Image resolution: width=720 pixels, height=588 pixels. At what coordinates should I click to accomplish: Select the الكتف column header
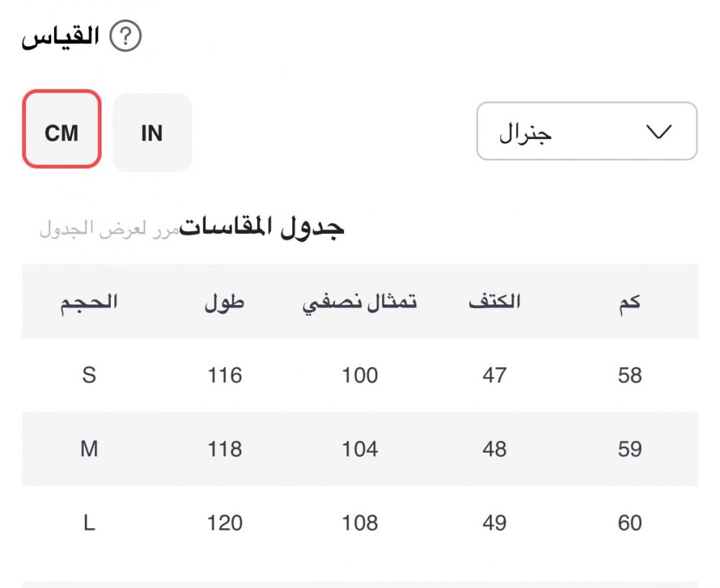point(495,301)
